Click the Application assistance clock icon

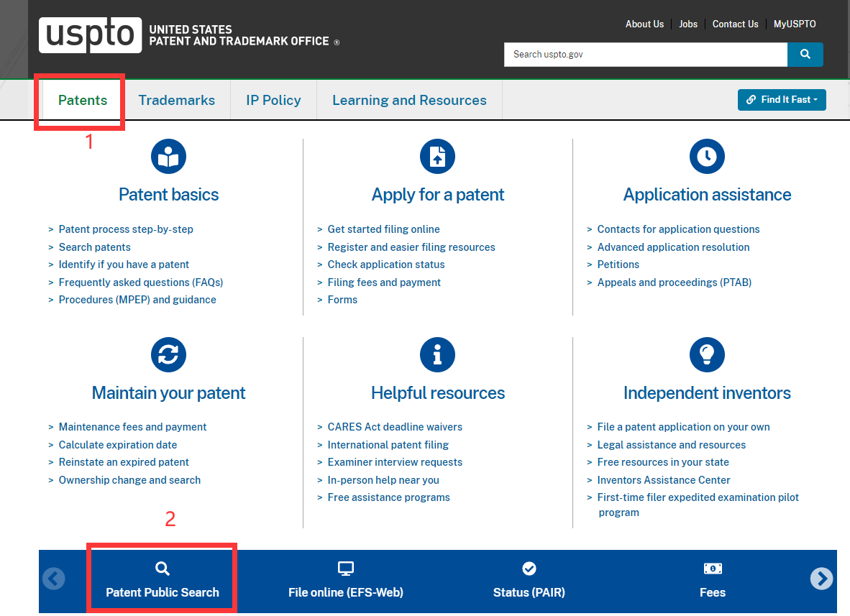(x=707, y=157)
